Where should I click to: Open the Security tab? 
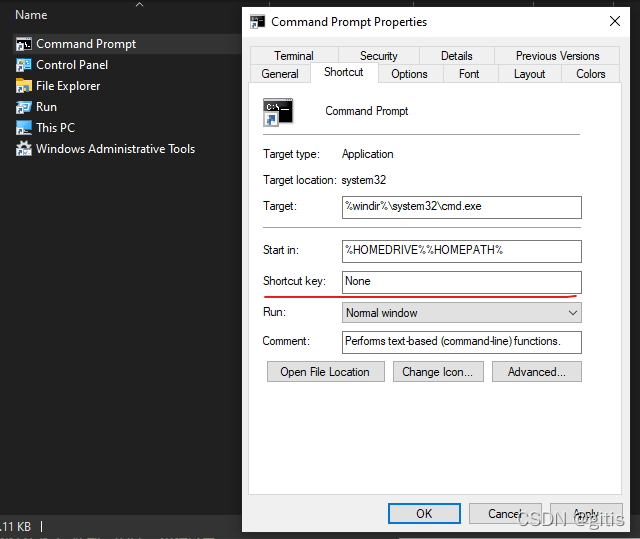pyautogui.click(x=378, y=55)
